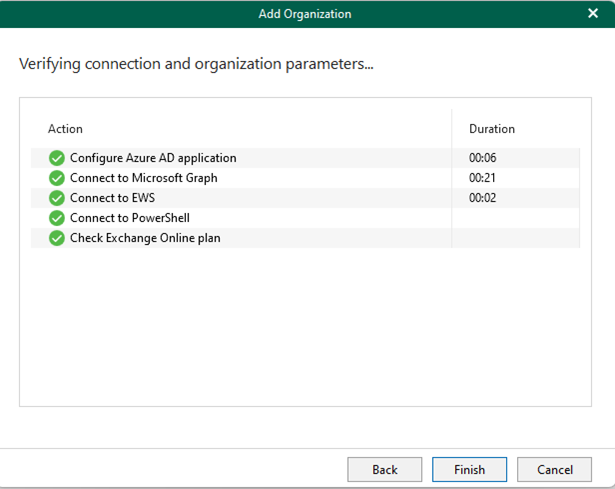Viewport: 615px width, 489px height.
Task: Click the green checkmark for Configure Azure AD application
Action: [57, 158]
